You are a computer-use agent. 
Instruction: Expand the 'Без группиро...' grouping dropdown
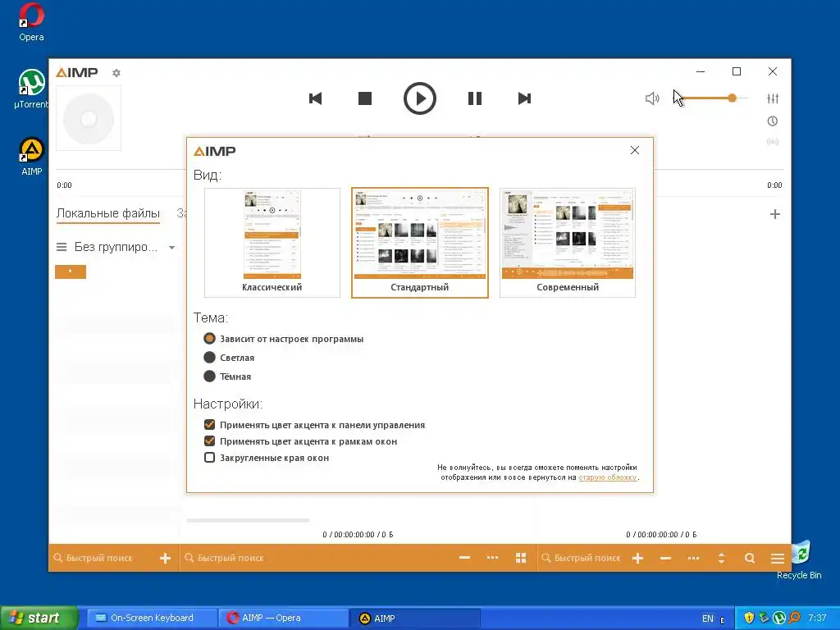[x=172, y=248]
